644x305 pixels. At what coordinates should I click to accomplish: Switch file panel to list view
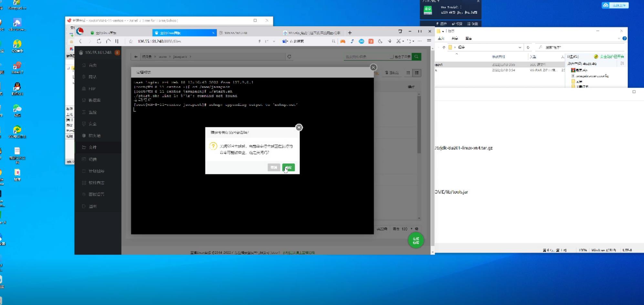417,73
